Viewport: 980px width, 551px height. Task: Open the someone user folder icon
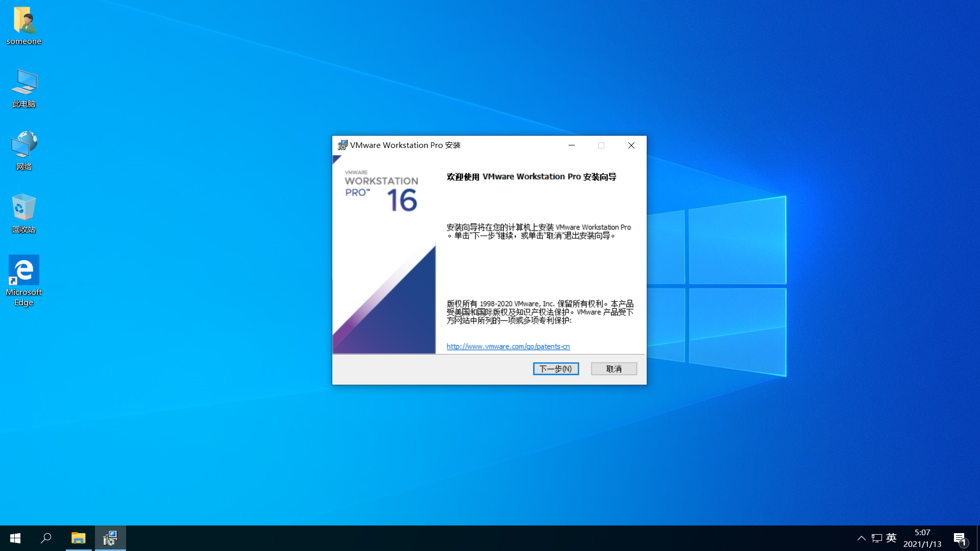tap(24, 21)
